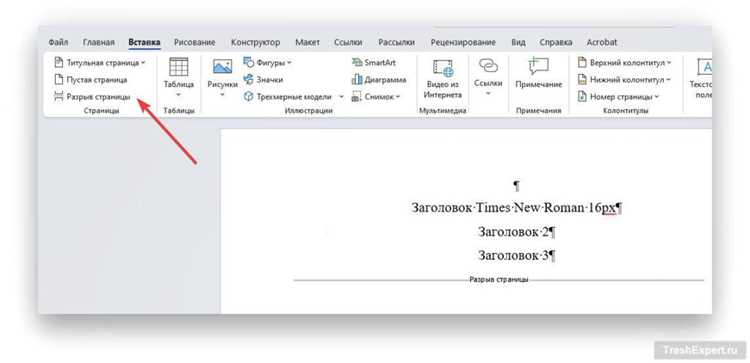The image size is (750, 363).
Task: Switch to the Рецензирование tab
Action: click(x=463, y=42)
